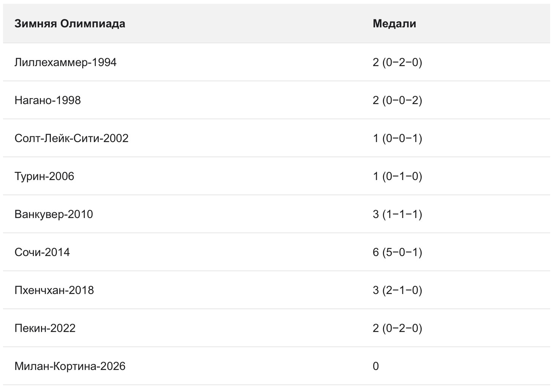The height and width of the screenshot is (392, 557).
Task: Click medal value 6 (5−0−1)
Action: 397,252
